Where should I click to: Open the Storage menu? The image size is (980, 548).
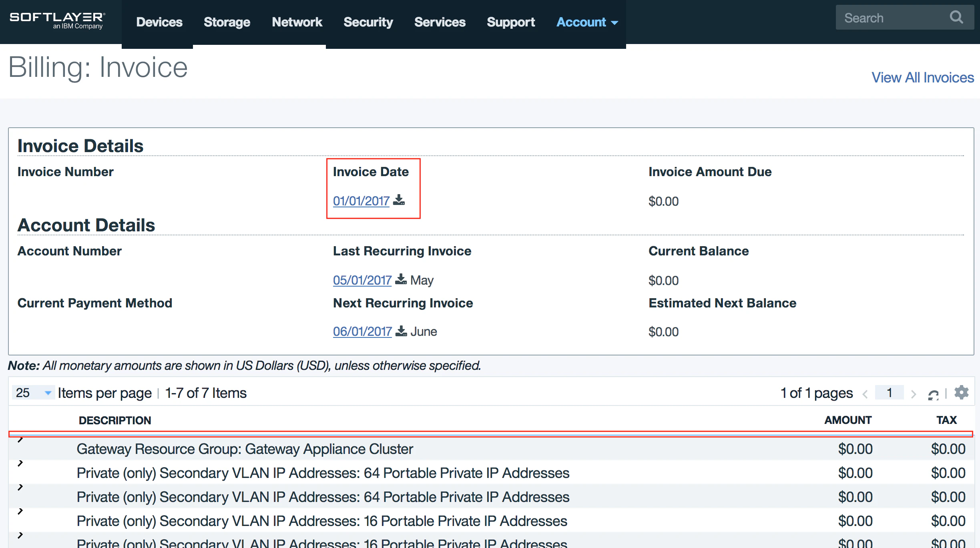tap(227, 22)
